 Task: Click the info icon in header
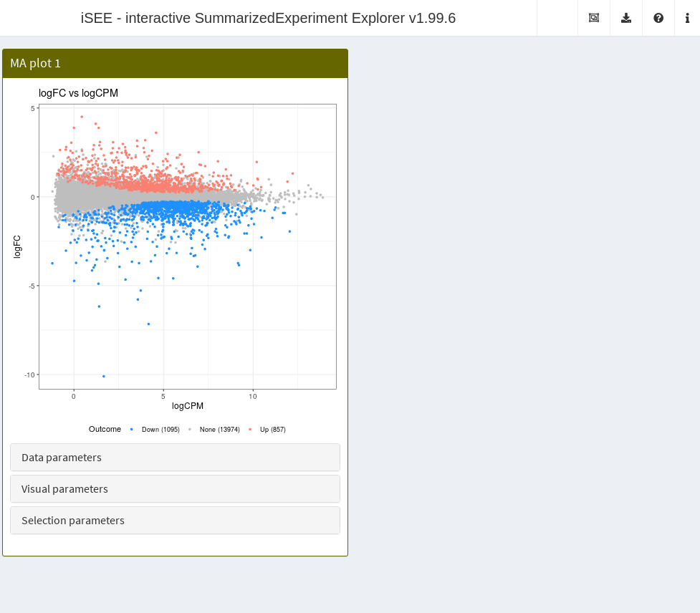(687, 18)
